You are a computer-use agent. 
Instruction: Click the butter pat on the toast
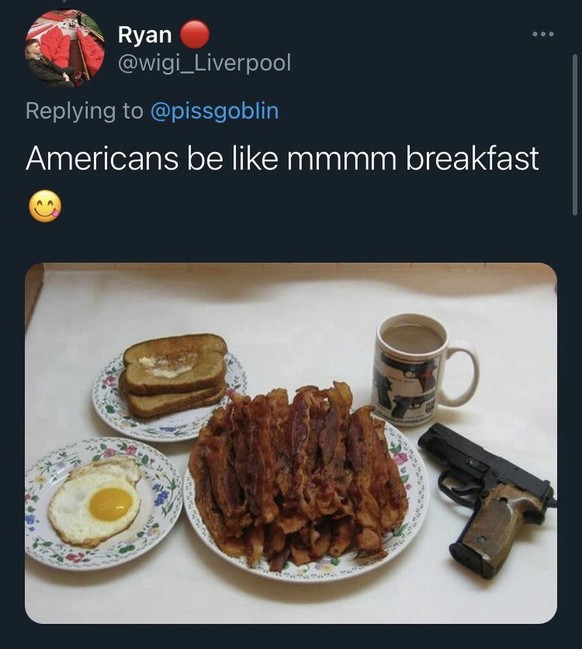click(162, 366)
